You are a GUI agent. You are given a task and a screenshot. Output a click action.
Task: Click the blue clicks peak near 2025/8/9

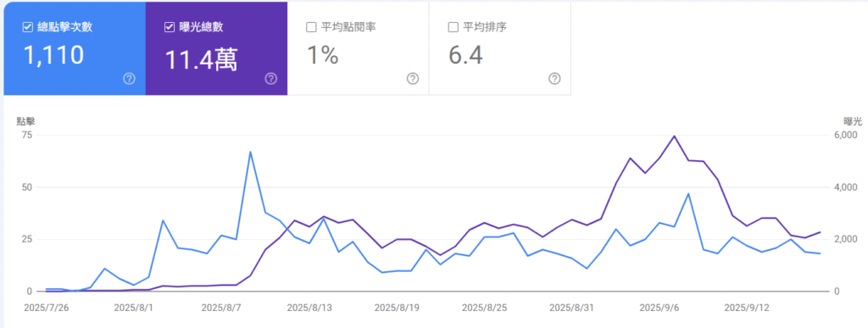tap(250, 152)
